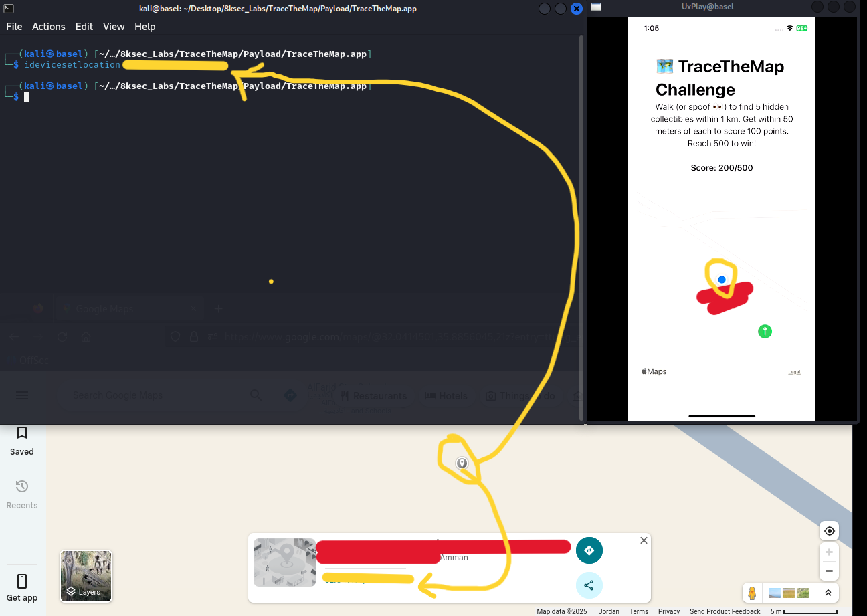Focus the terminal cursor at empty prompt
The width and height of the screenshot is (867, 616).
tap(27, 97)
